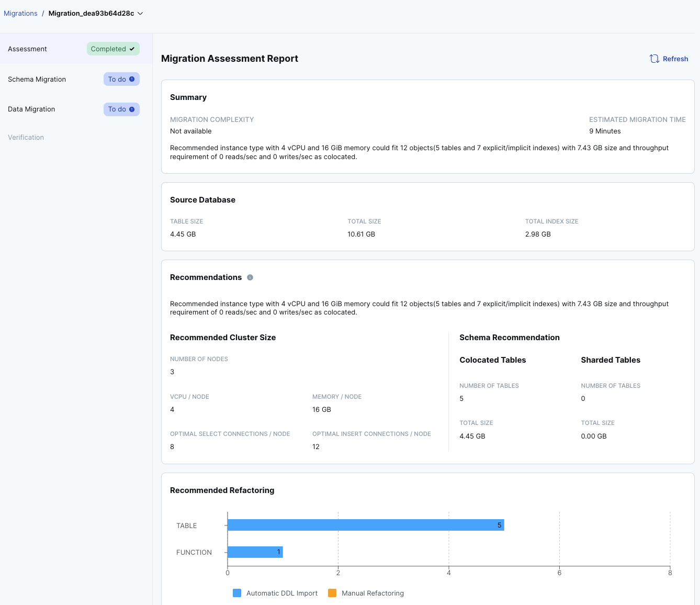Image resolution: width=700 pixels, height=605 pixels.
Task: Click the info icon next to Recommendations heading
Action: click(x=250, y=277)
